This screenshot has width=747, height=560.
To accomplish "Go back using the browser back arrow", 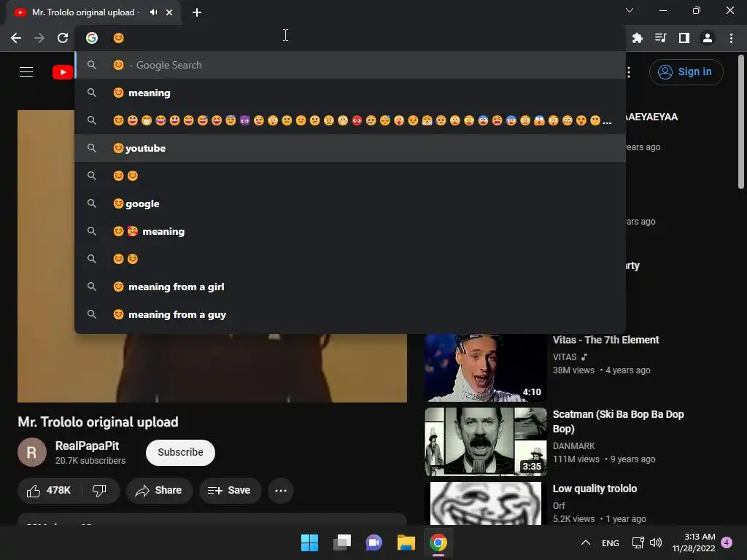I will [16, 38].
